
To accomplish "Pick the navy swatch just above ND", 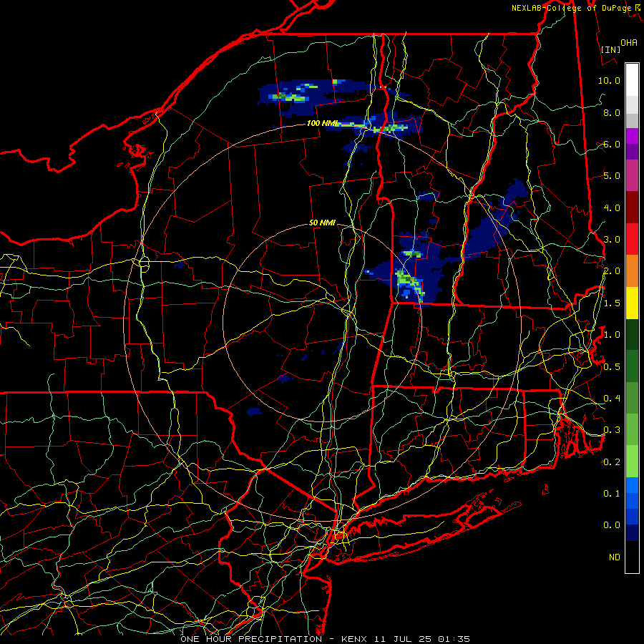I will (x=632, y=533).
